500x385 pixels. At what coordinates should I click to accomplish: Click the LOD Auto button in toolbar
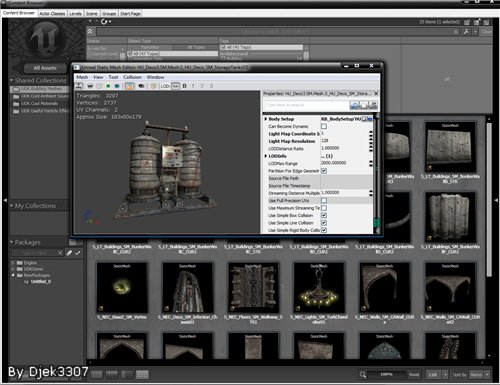pyautogui.click(x=176, y=86)
